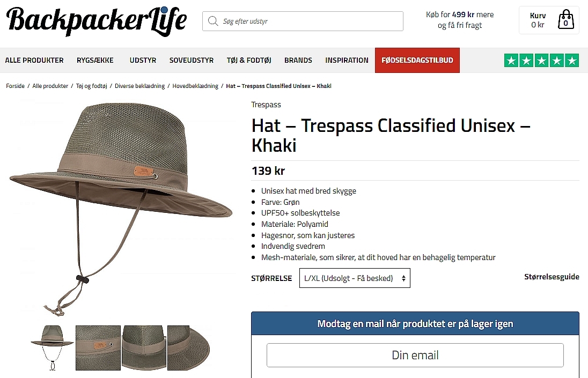
Task: Open the Rygsække menu
Action: click(95, 60)
